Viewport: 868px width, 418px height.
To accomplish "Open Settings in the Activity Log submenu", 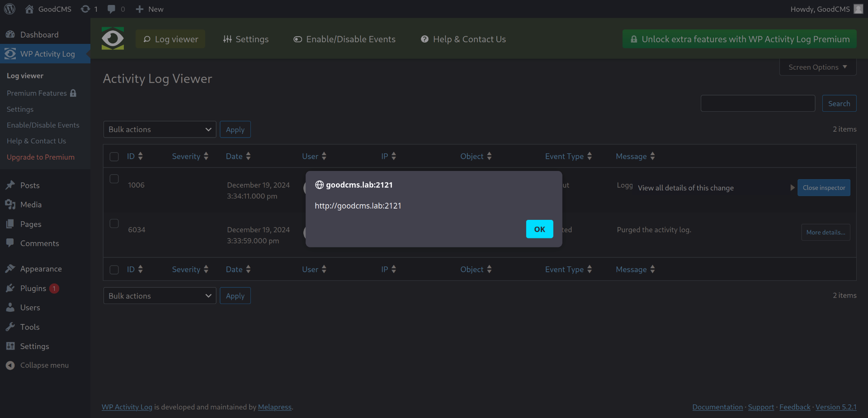I will (20, 109).
